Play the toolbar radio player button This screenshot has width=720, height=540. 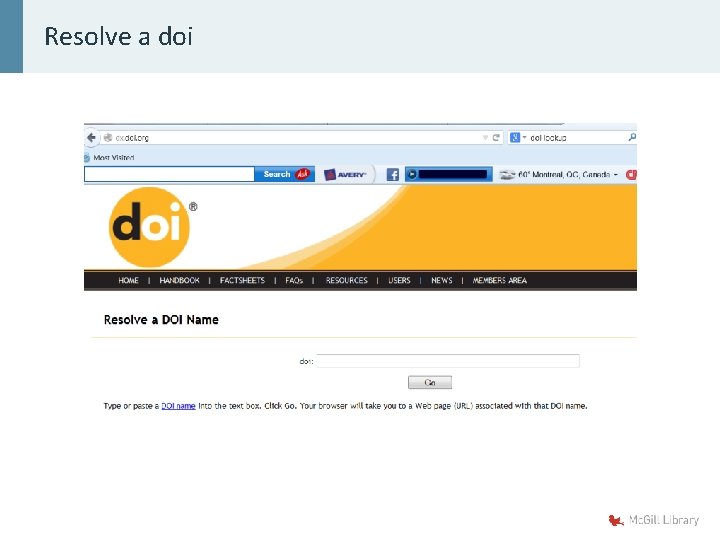pyautogui.click(x=412, y=174)
